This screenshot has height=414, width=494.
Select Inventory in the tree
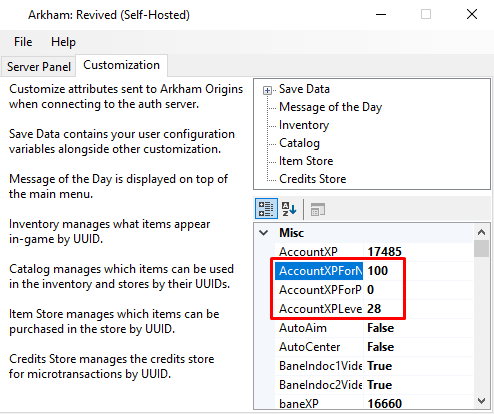(304, 125)
